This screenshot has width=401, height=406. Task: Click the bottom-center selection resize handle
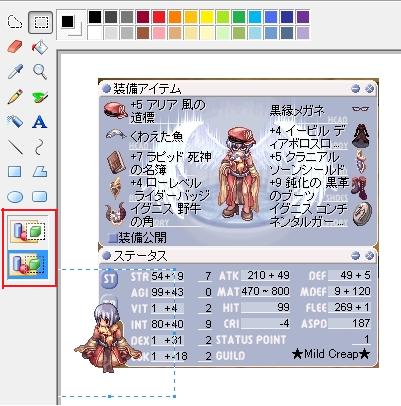coord(110,396)
